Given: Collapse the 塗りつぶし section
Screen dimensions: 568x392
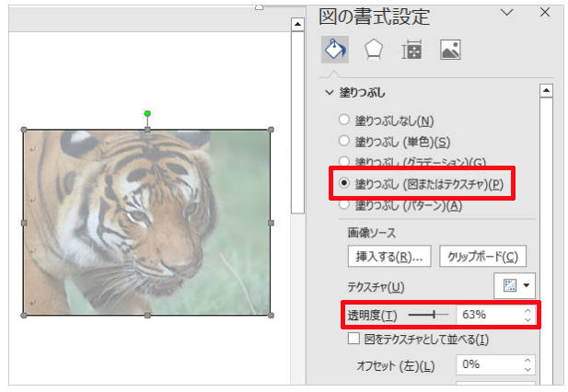Looking at the screenshot, I should click(330, 93).
